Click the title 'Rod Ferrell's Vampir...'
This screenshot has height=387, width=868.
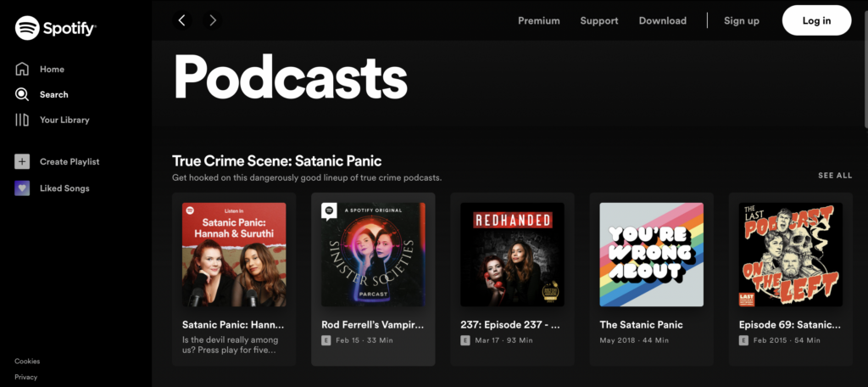point(373,325)
